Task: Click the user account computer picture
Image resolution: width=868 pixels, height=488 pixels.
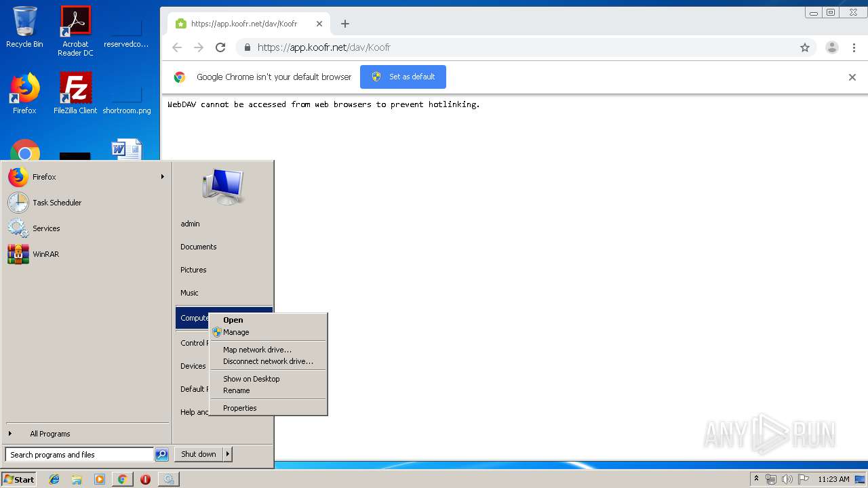Action: pyautogui.click(x=222, y=186)
